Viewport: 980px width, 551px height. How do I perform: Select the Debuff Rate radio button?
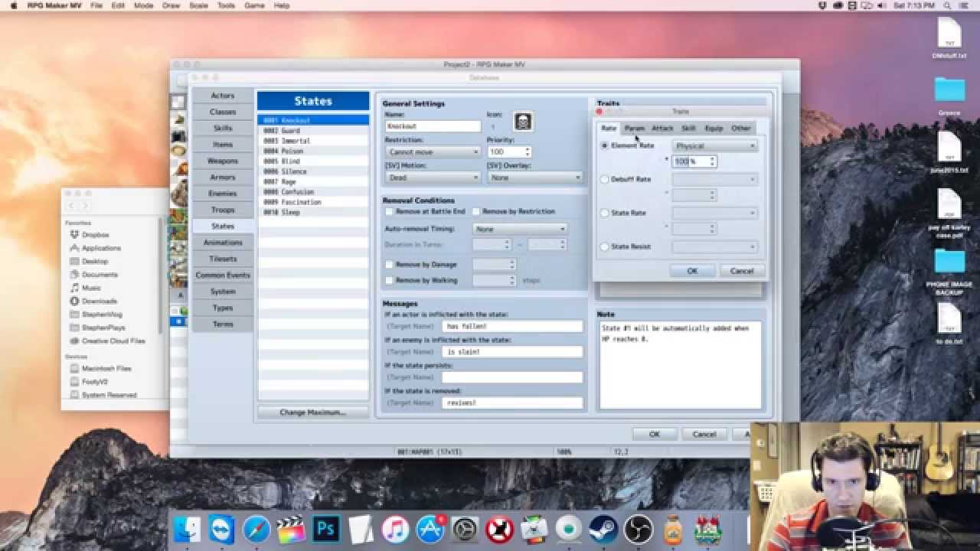[x=605, y=179]
